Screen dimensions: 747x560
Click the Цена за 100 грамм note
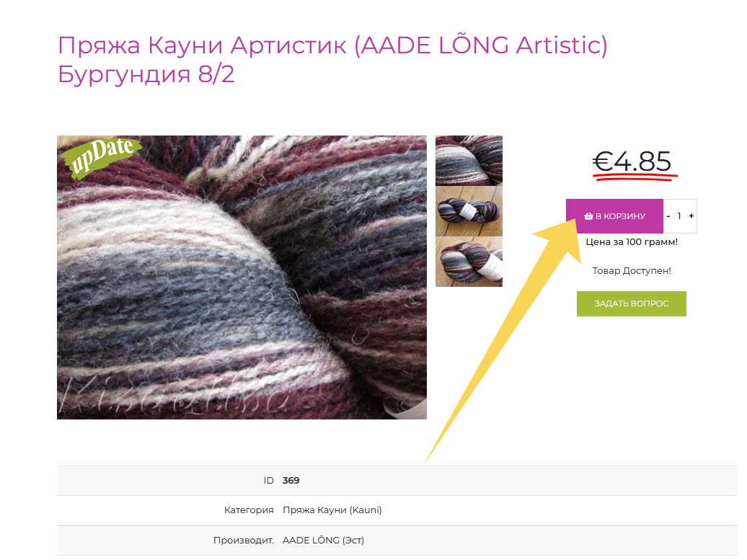(632, 242)
